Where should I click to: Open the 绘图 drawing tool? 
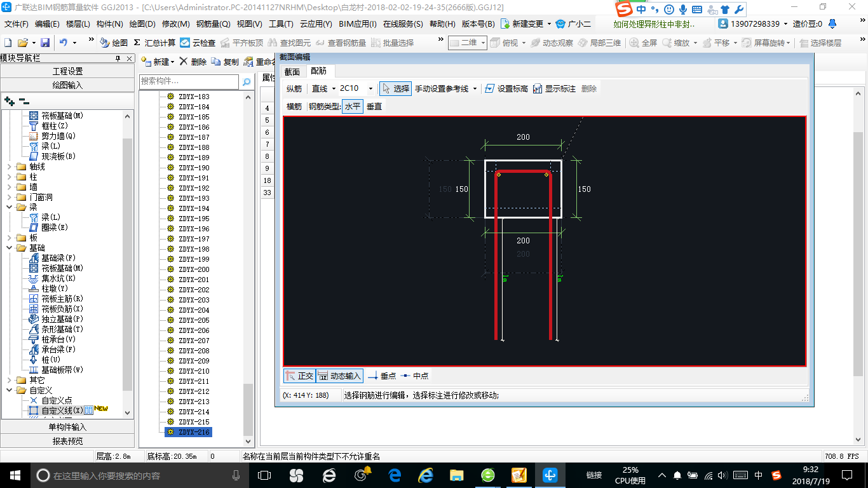[114, 43]
